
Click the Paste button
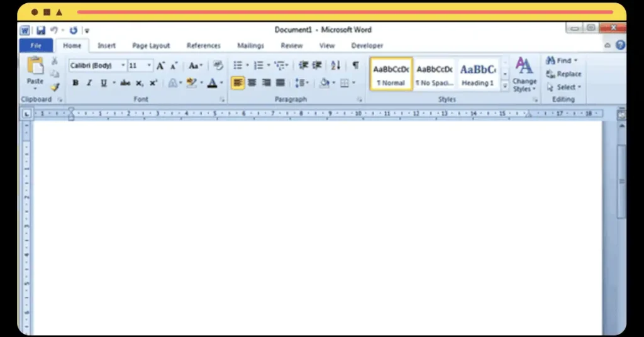coord(35,72)
